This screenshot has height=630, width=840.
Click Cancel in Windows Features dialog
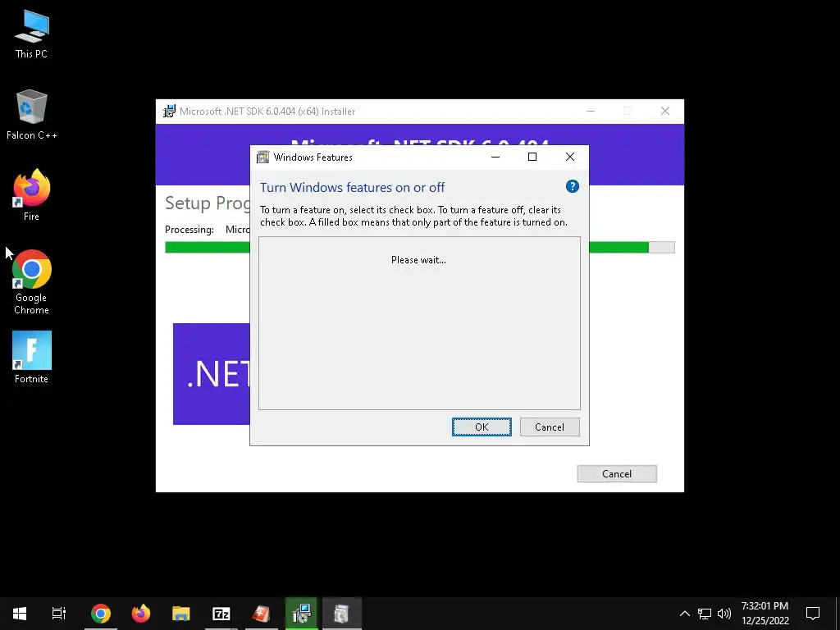(x=550, y=427)
